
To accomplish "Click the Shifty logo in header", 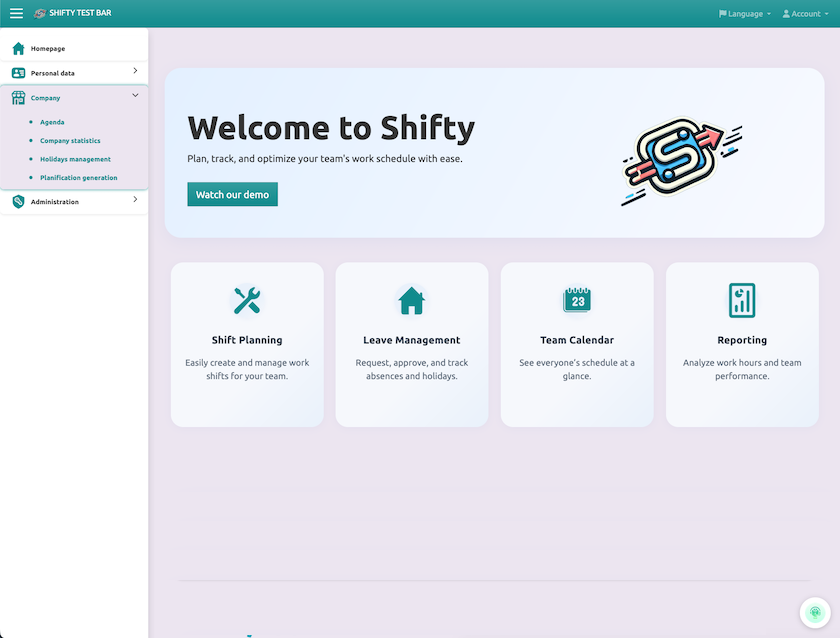I will click(x=40, y=13).
